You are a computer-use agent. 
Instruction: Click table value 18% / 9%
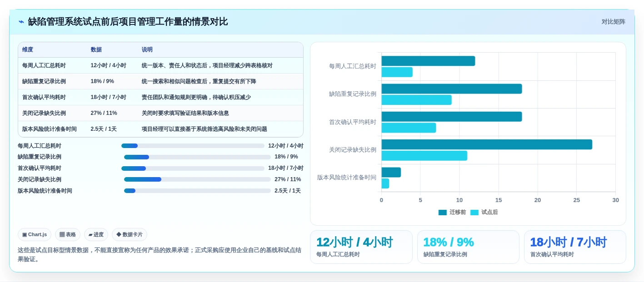tap(102, 81)
